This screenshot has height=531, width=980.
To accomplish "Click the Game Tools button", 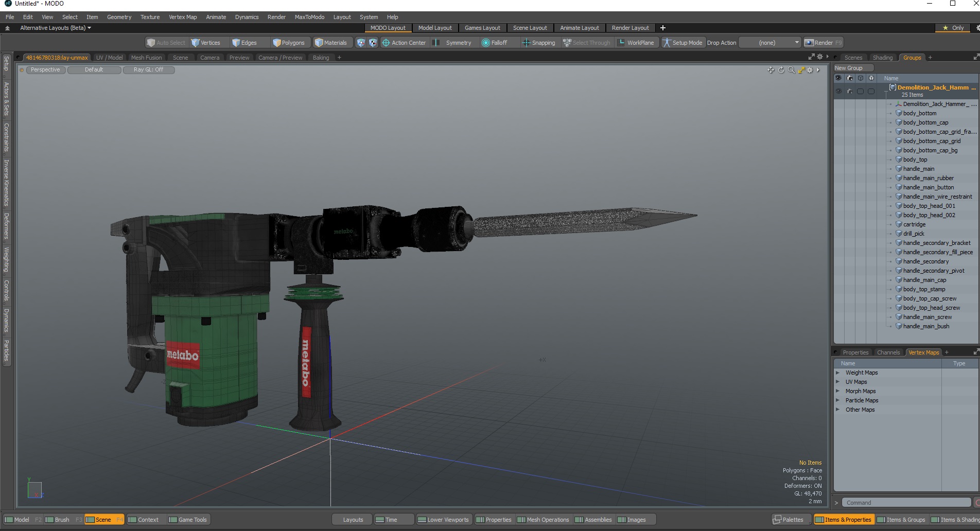I will [x=188, y=520].
